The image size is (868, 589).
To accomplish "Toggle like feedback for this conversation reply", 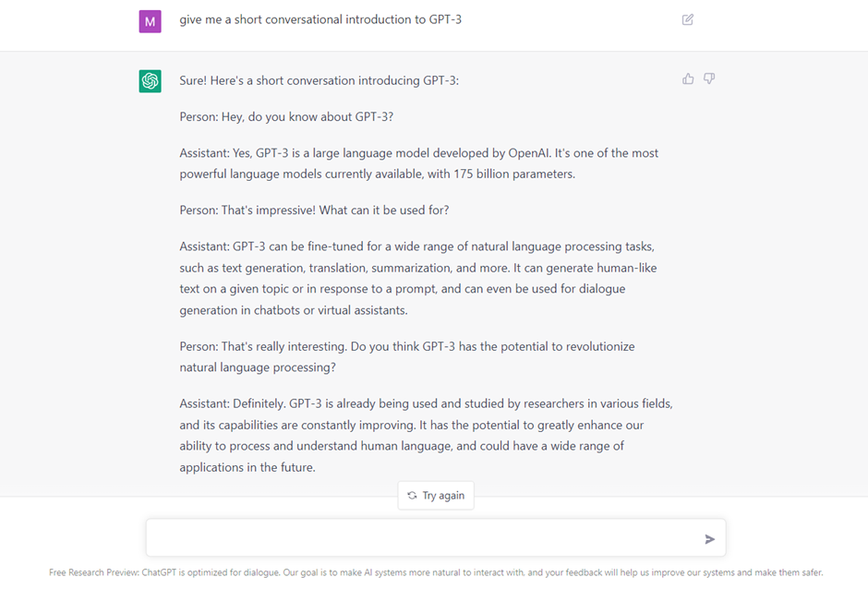I will (688, 78).
